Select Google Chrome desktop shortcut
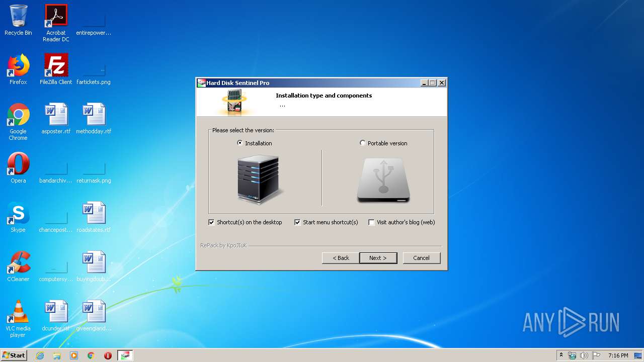Screen dimensions: 644x362 coord(18,122)
